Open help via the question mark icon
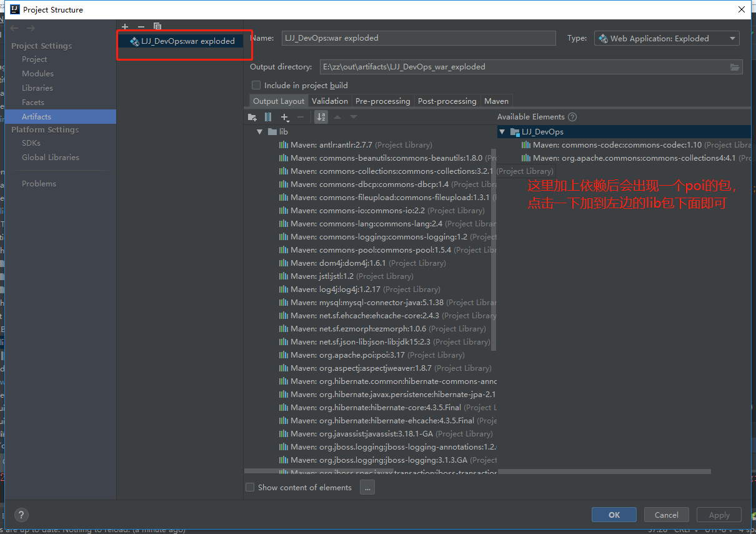 click(21, 515)
